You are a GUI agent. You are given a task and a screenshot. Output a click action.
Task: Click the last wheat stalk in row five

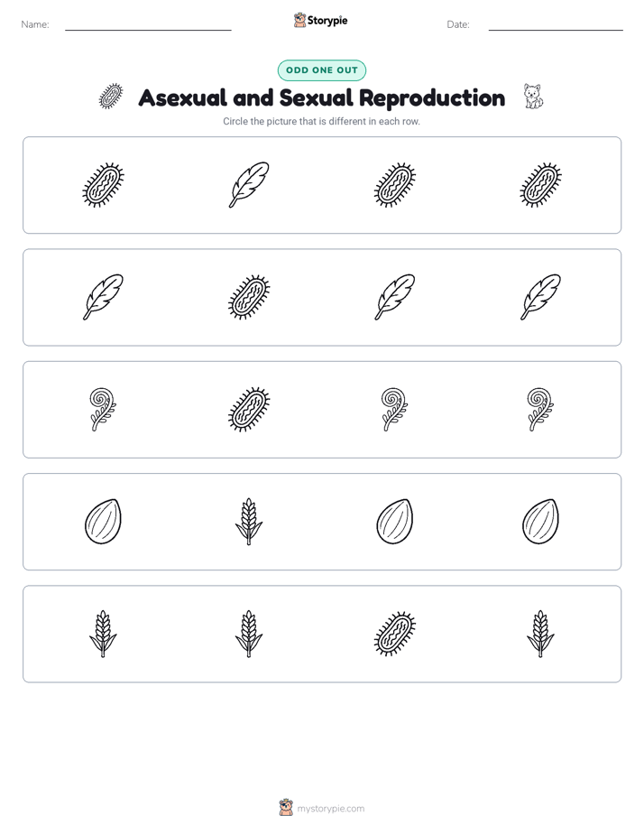click(x=540, y=634)
